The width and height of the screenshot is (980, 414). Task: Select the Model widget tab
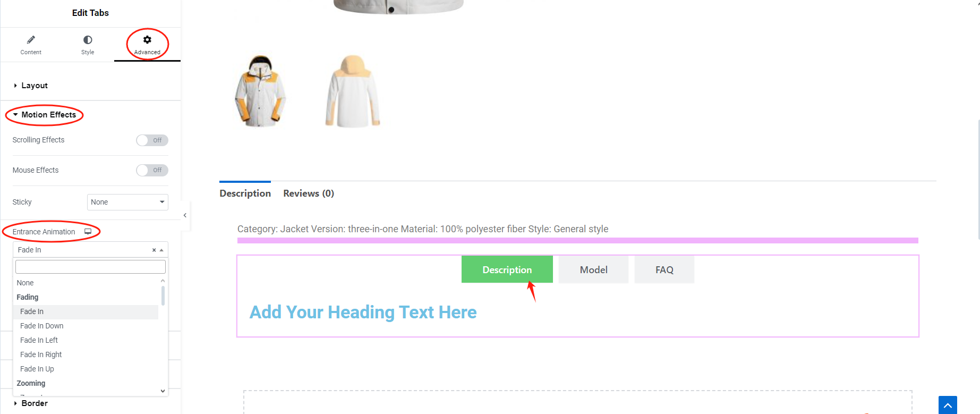(x=593, y=269)
